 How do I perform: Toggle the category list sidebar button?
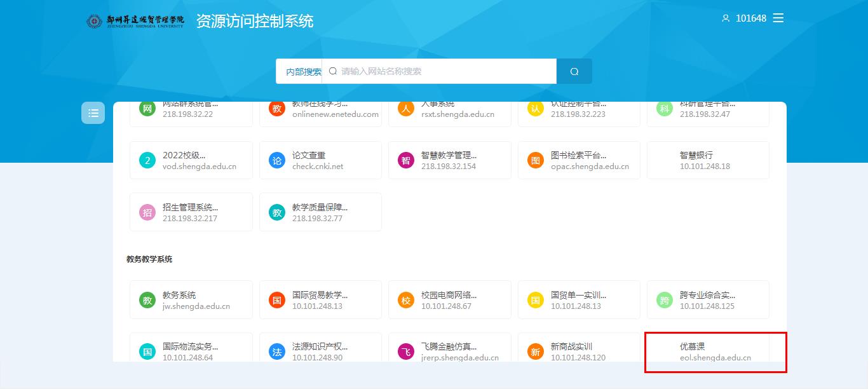coord(93,113)
